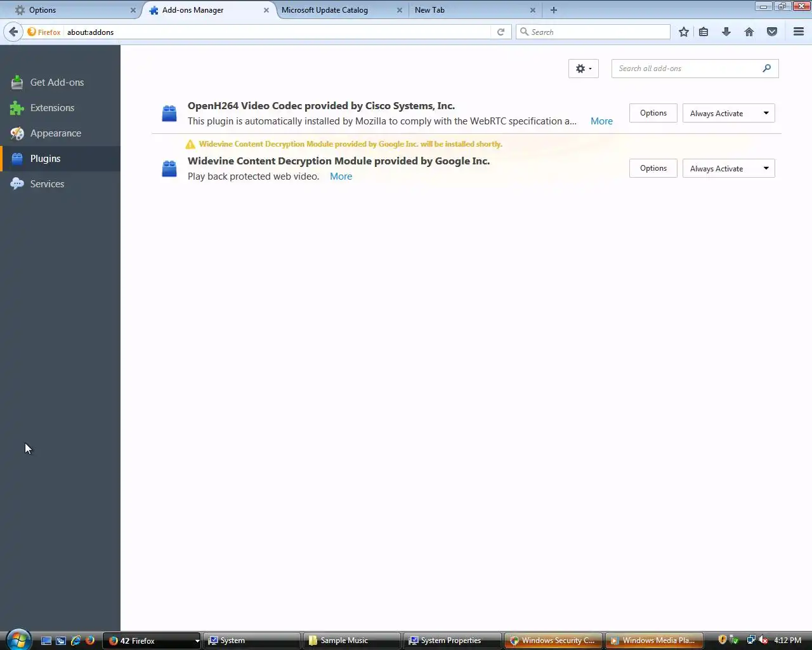Click the Widevine Content Decryption Module title

[x=339, y=161]
